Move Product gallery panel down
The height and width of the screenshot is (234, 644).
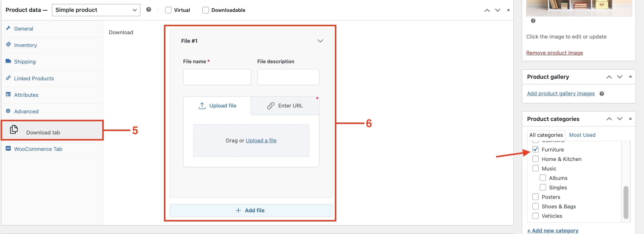coord(620,77)
